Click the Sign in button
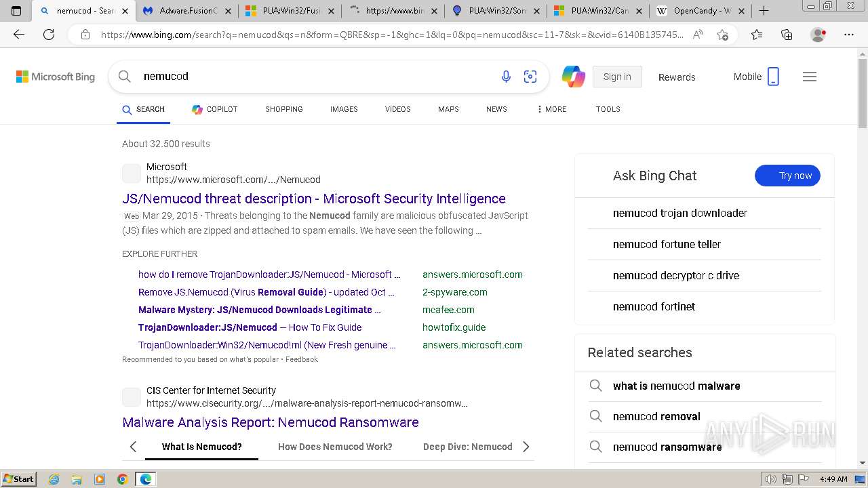The height and width of the screenshot is (488, 868). click(x=617, y=77)
